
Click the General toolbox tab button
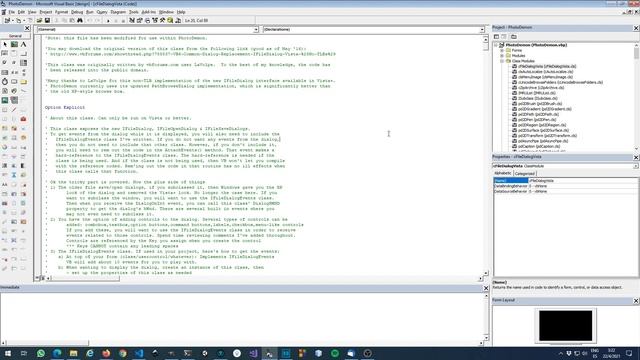click(16, 36)
